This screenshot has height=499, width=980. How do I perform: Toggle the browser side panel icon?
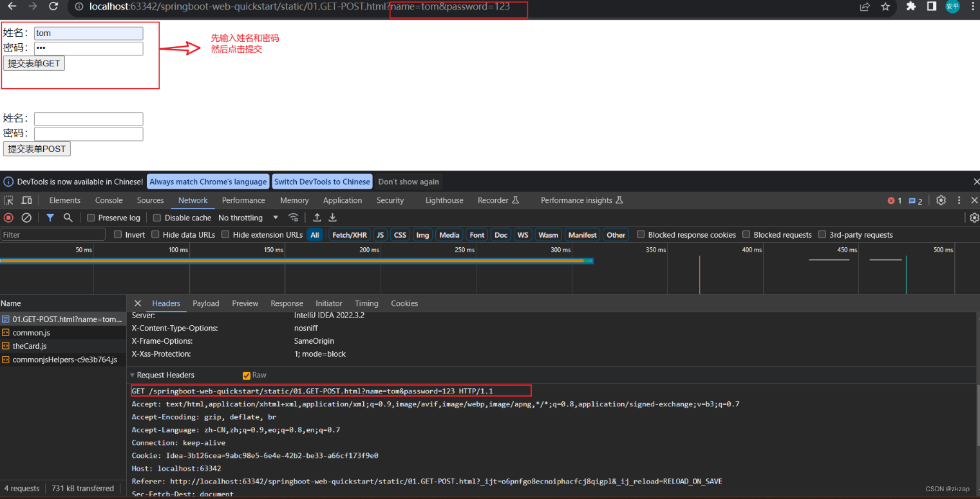[932, 6]
